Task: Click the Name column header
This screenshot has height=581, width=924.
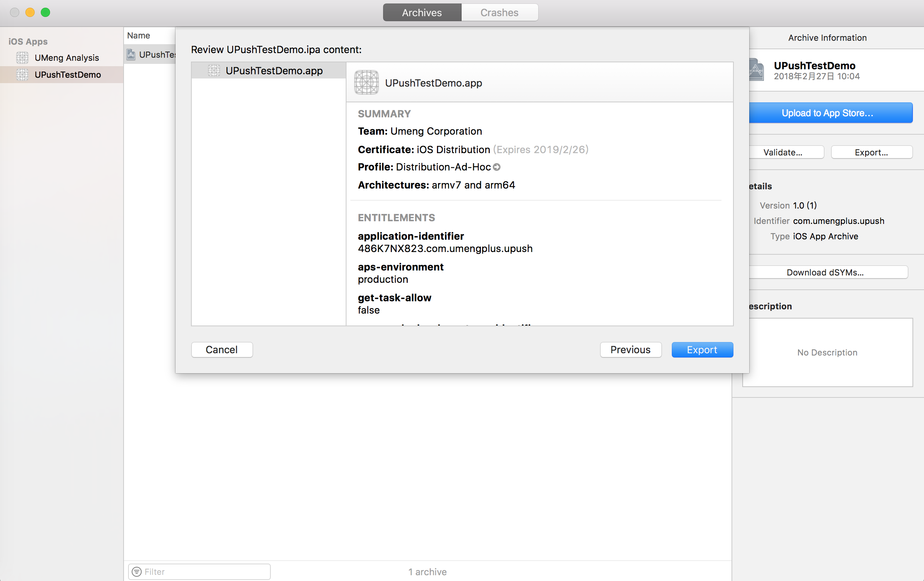Action: click(149, 35)
